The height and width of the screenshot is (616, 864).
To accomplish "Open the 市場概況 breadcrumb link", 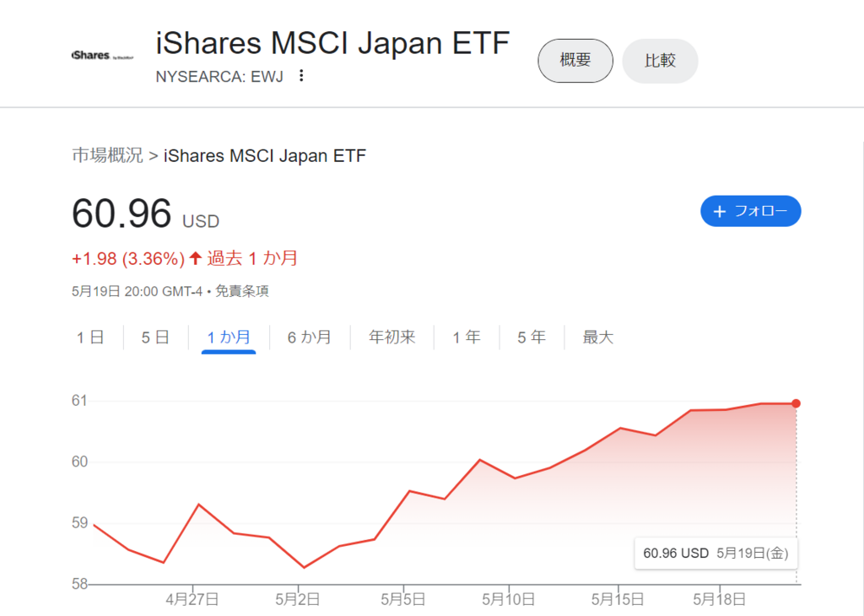I will coord(107,155).
